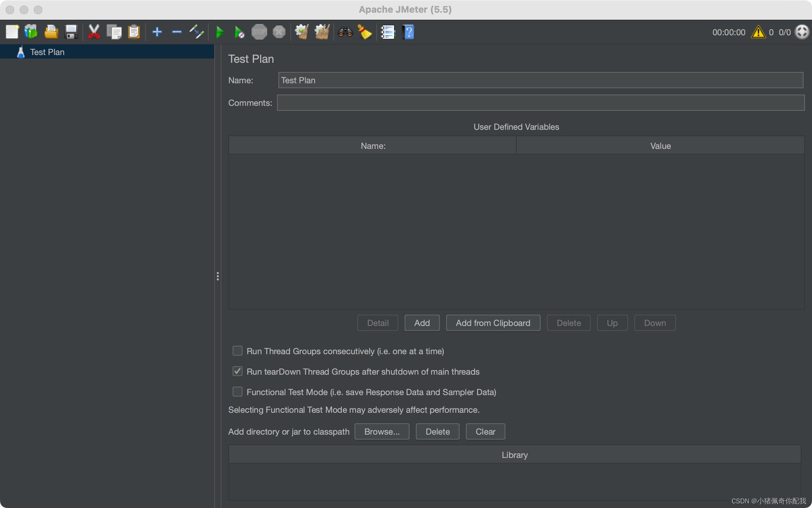Expand all nodes with the plus icon
Image resolution: width=812 pixels, height=508 pixels.
pos(157,32)
